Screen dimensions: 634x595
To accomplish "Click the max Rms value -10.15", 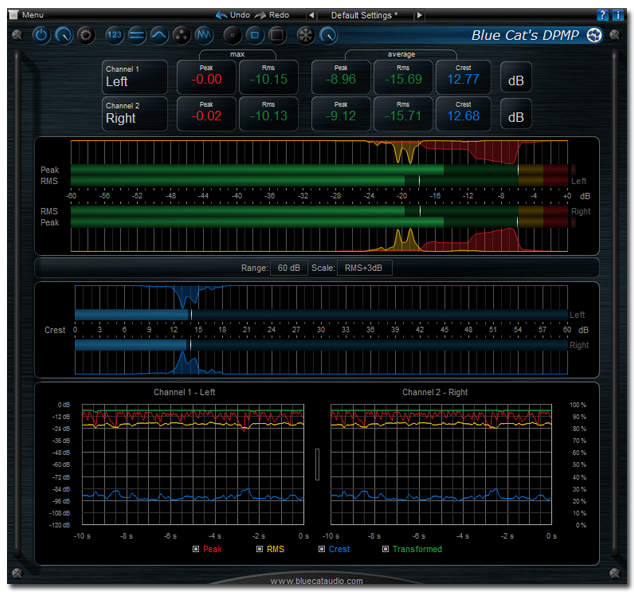I will 268,79.
